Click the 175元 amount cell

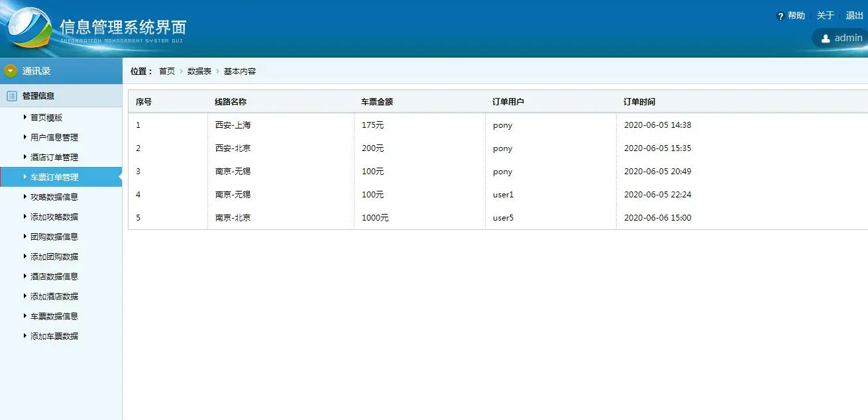(373, 125)
